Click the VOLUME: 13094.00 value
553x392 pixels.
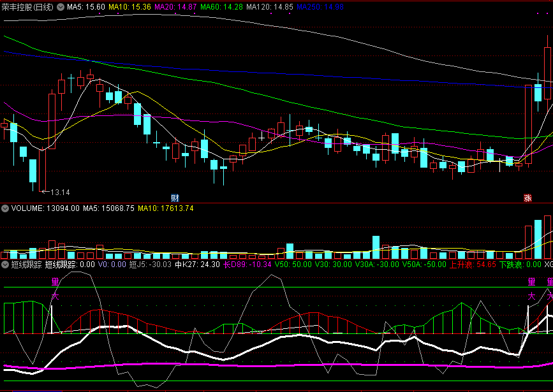coord(45,208)
